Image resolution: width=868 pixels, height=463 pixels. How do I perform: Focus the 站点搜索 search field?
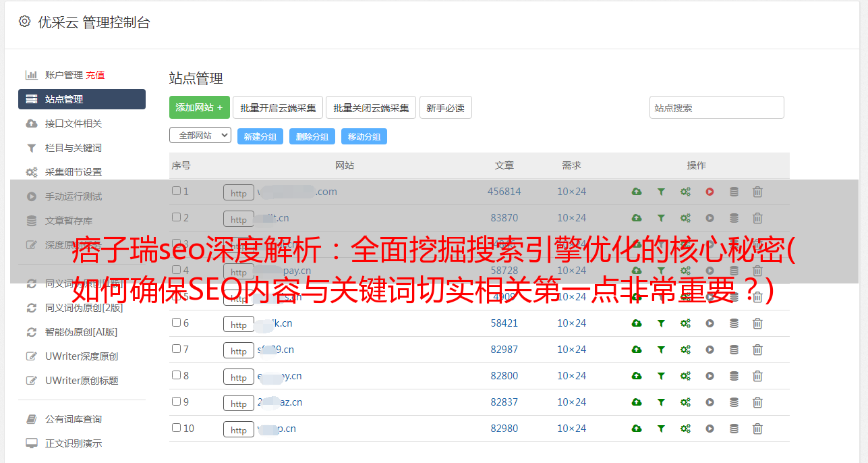[717, 107]
